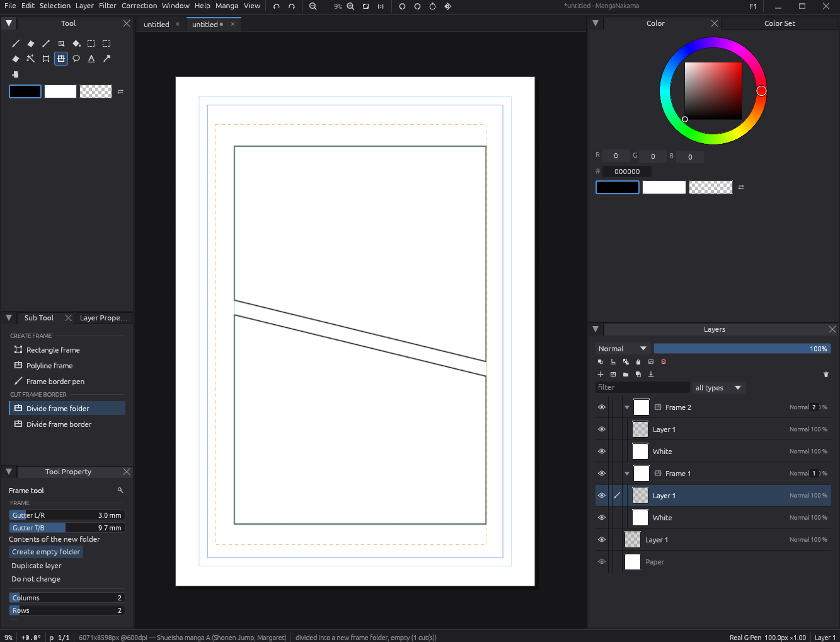Adjust the Gutter T/B slider
Screen dimensions: 840x642
click(x=67, y=528)
